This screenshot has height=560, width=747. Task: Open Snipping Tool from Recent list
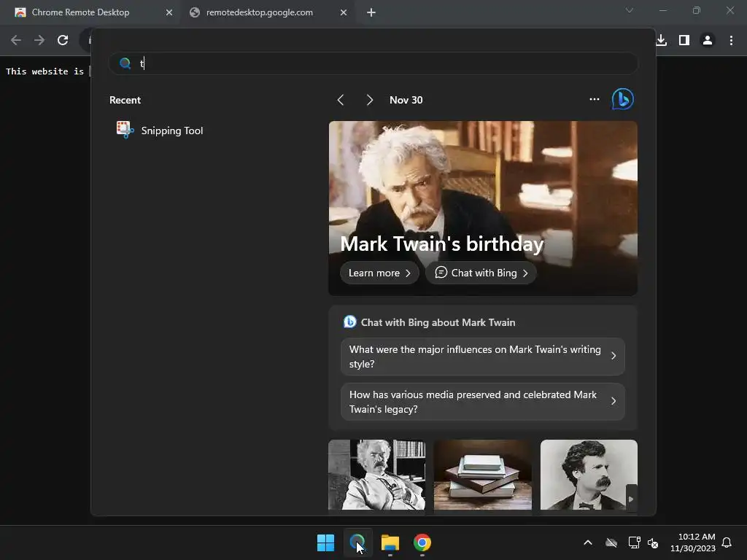160,131
